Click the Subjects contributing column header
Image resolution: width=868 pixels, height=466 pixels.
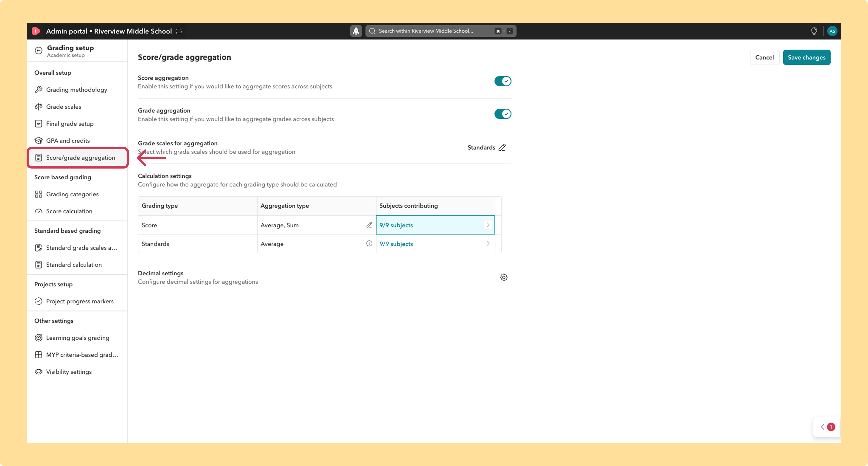(435, 206)
